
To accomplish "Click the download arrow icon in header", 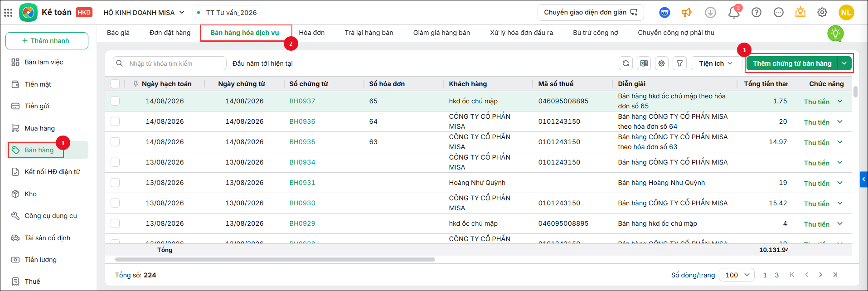I will [x=710, y=13].
